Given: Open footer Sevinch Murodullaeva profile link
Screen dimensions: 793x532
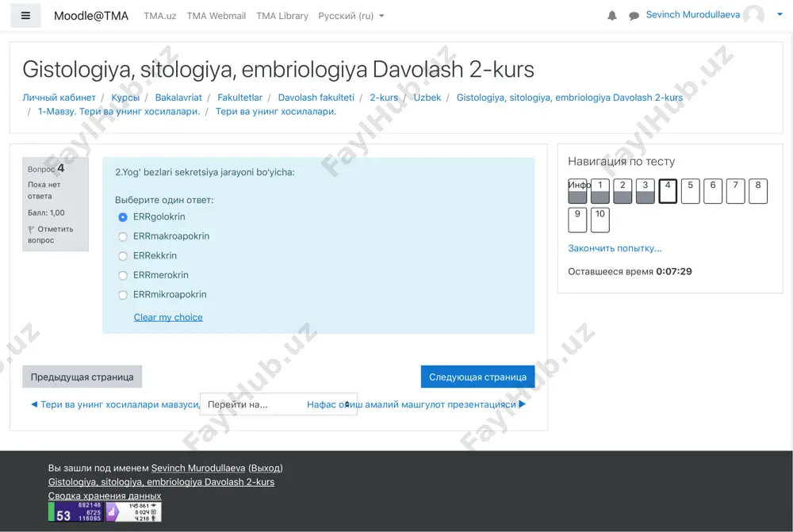Looking at the screenshot, I should pyautogui.click(x=198, y=469).
